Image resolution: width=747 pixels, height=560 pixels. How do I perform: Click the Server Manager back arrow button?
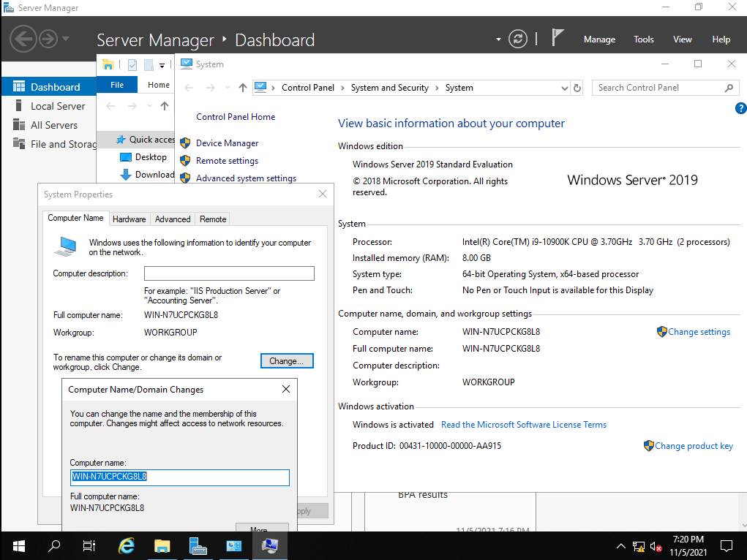(x=23, y=39)
